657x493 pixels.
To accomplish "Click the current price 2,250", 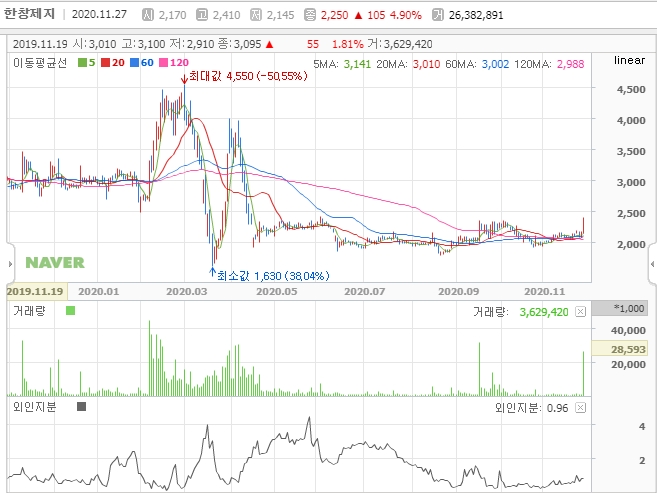I will [334, 15].
